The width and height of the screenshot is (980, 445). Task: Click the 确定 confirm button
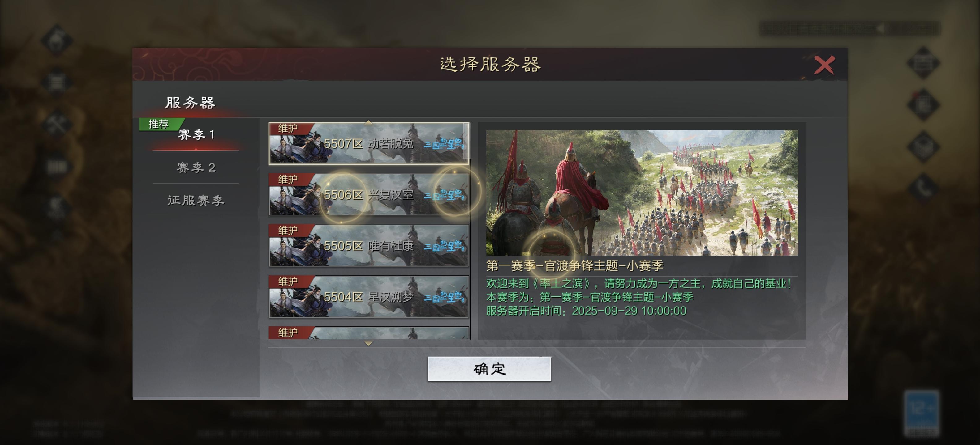click(489, 369)
